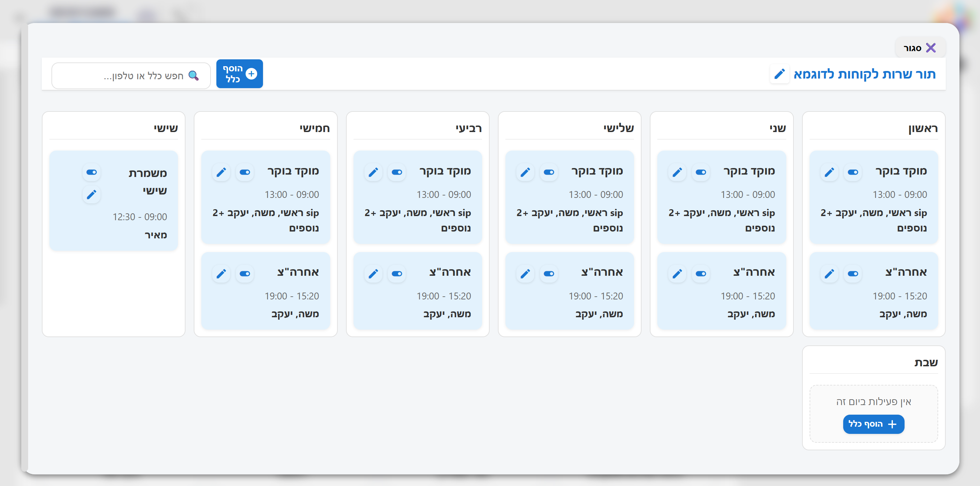Edit Monday's אחרה"צ rule
This screenshot has width=980, height=486.
(x=677, y=274)
